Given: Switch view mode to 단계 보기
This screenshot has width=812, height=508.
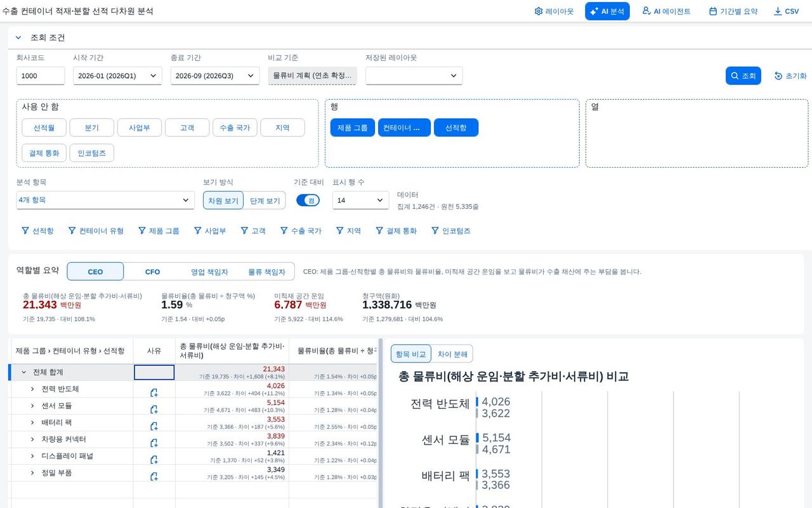Looking at the screenshot, I should click(x=265, y=201).
